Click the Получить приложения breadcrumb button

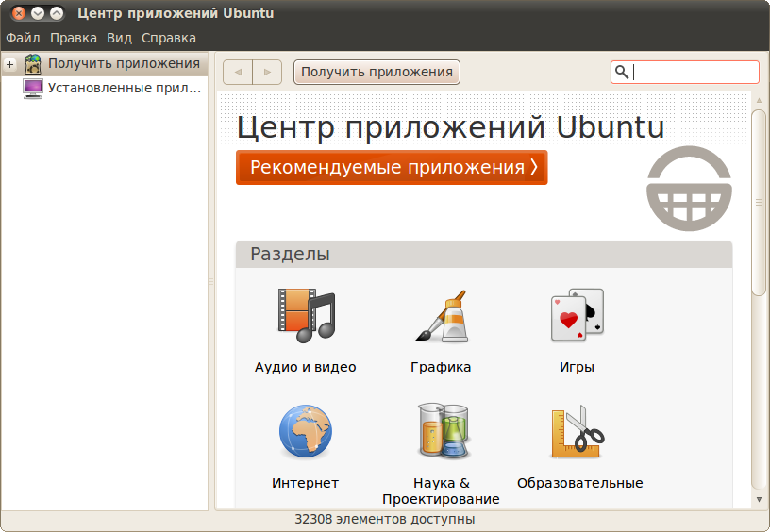377,72
